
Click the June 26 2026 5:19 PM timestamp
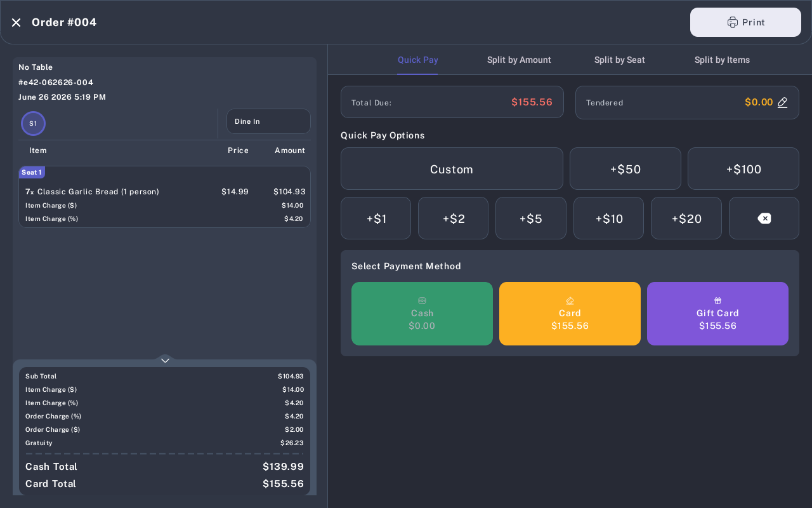[62, 97]
